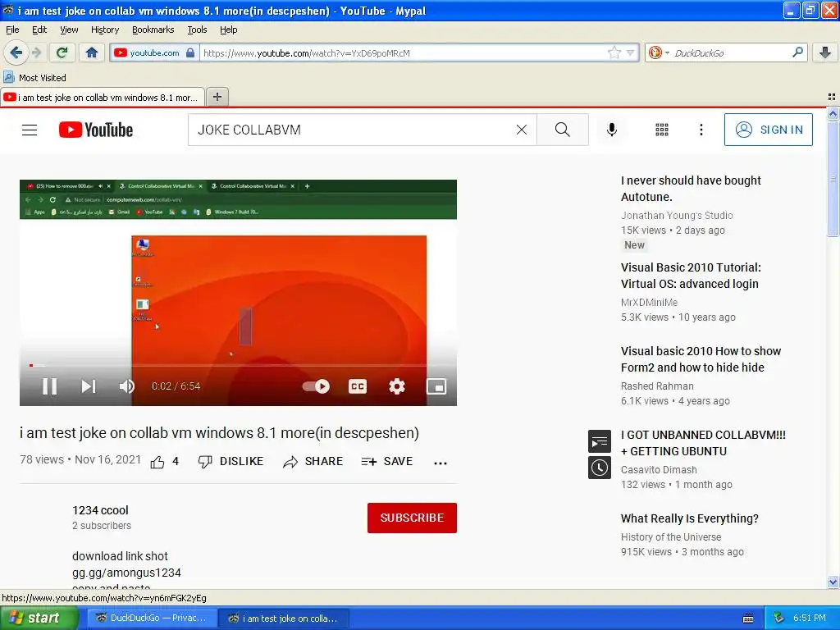Open the Help menu

(x=228, y=30)
